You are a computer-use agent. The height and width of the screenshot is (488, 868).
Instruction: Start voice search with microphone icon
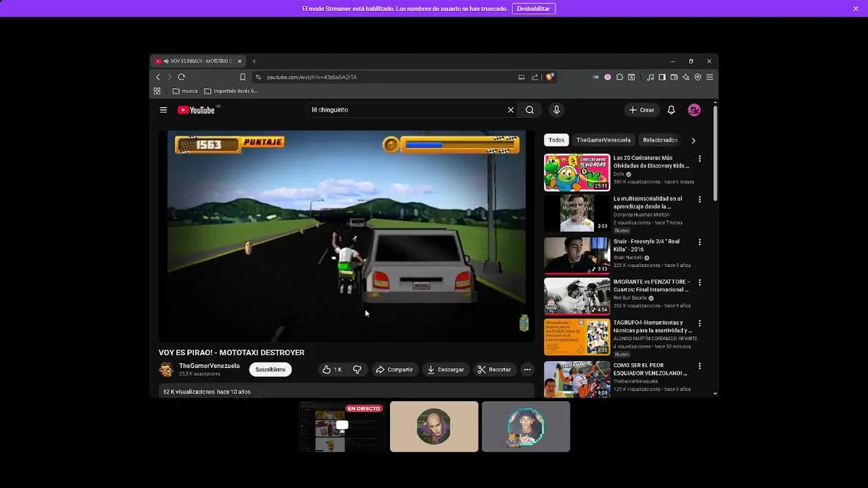[557, 110]
